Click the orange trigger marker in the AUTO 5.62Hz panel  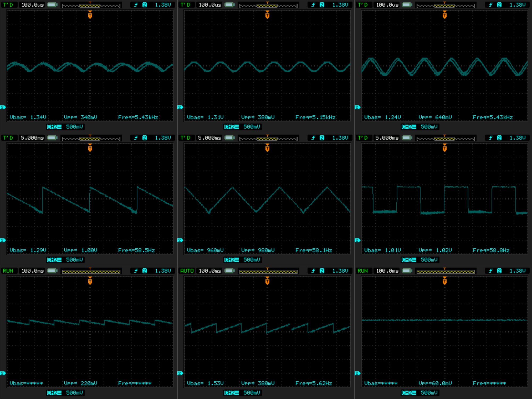(x=267, y=281)
